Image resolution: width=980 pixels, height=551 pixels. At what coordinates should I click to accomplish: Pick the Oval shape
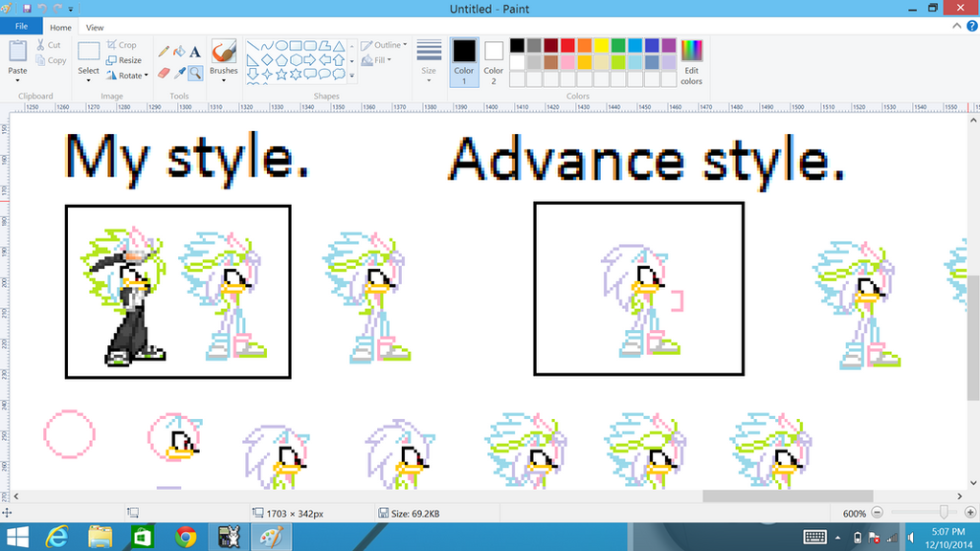(x=281, y=46)
